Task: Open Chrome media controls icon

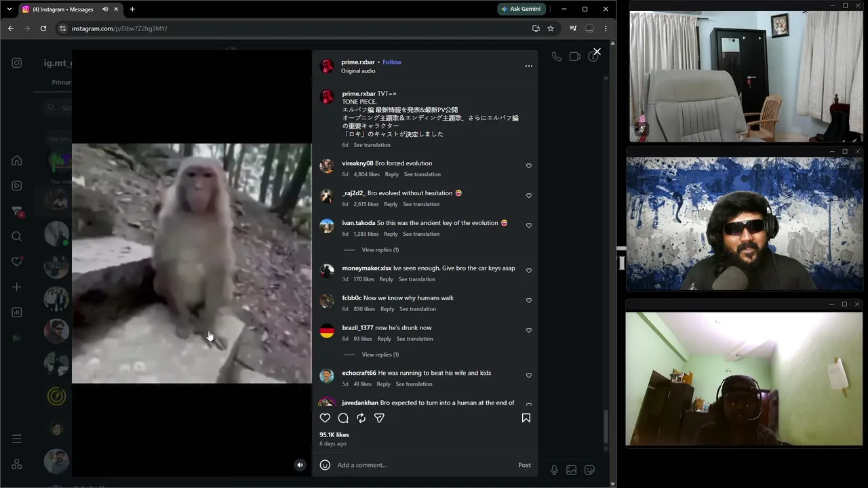Action: coord(573,28)
